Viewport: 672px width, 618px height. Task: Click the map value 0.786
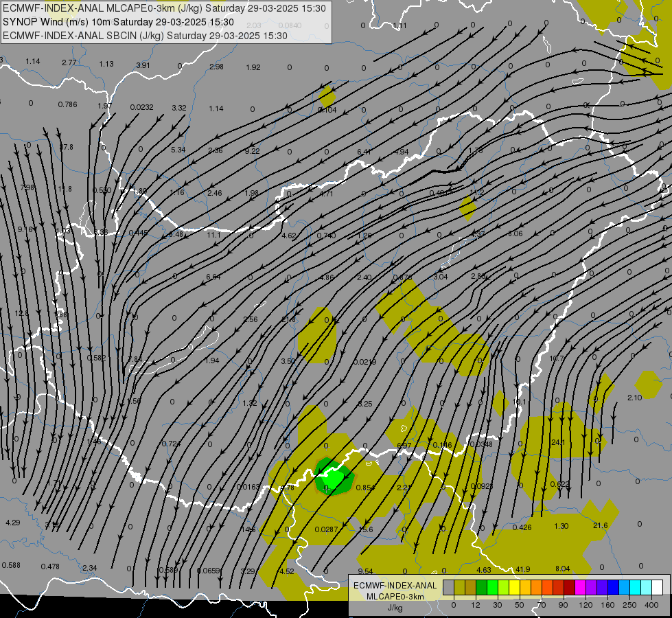point(68,104)
